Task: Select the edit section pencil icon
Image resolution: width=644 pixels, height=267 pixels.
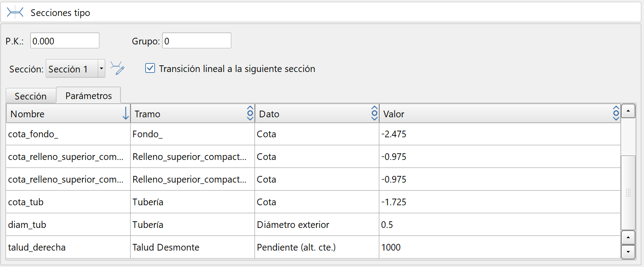Action: 117,68
